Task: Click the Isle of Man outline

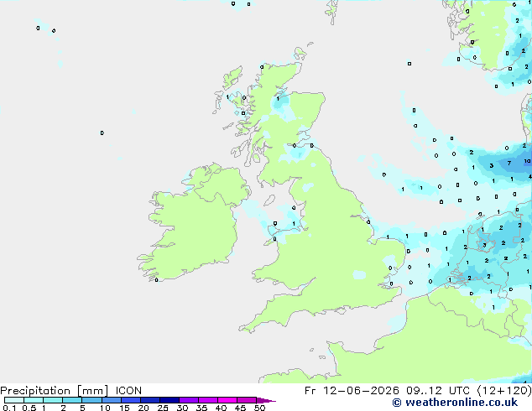Action: pyautogui.click(x=269, y=200)
